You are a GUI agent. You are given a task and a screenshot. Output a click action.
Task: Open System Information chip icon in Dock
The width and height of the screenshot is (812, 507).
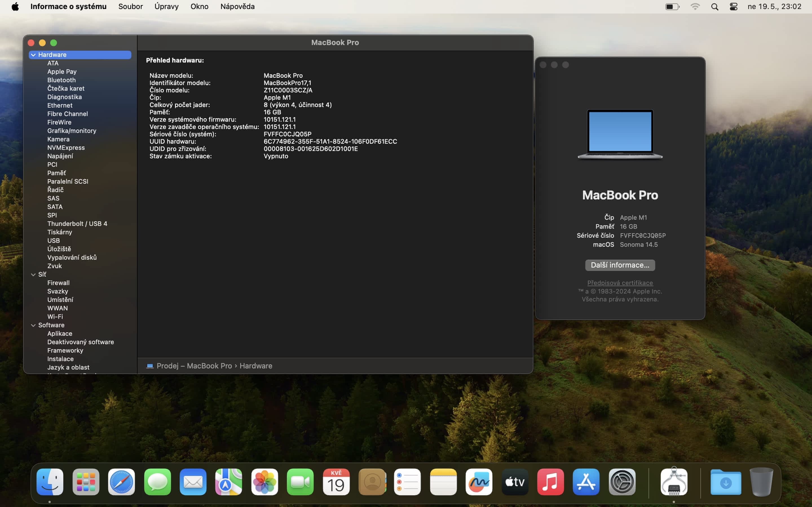coord(674,482)
